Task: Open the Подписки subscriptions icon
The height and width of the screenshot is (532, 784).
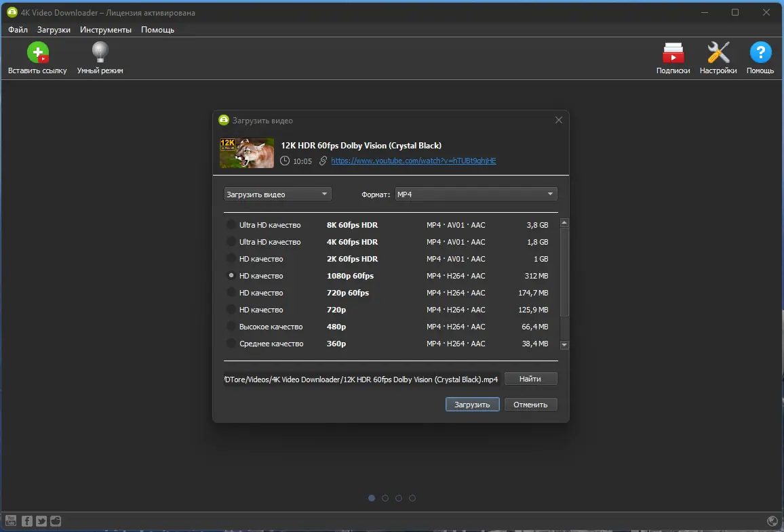Action: [x=673, y=52]
